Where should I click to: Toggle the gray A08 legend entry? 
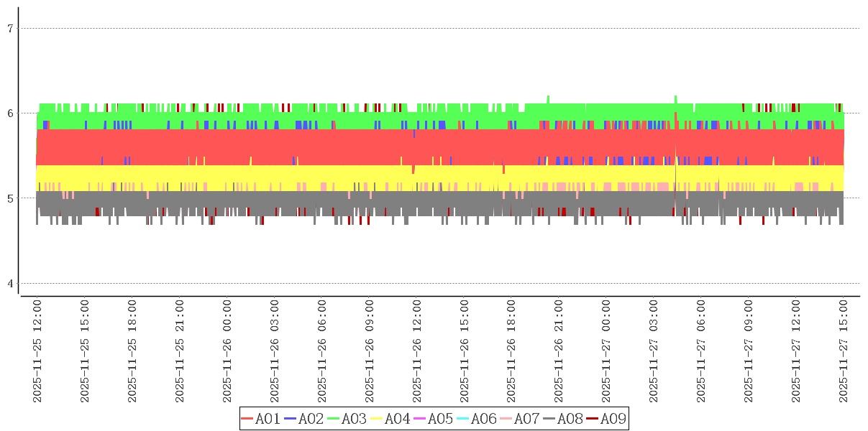(563, 419)
